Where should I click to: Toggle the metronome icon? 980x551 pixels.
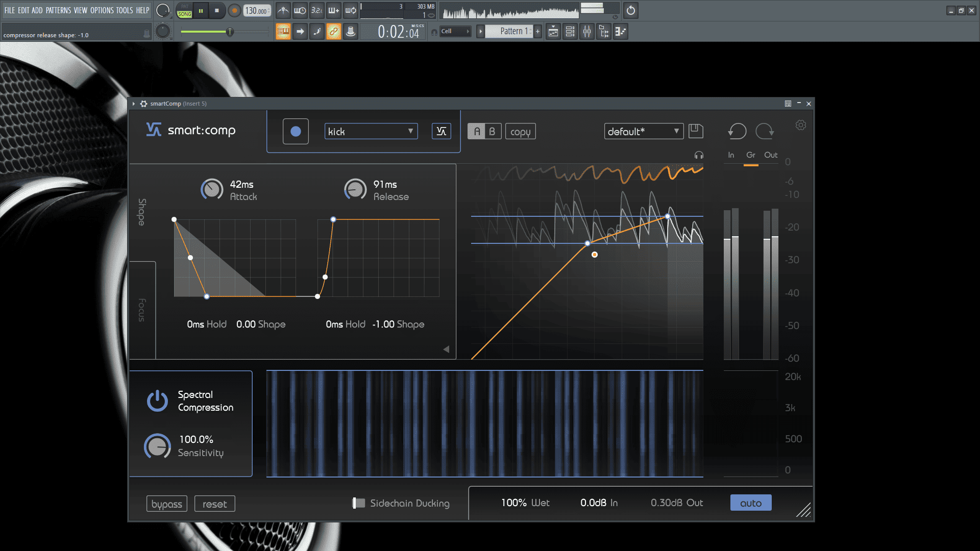tap(283, 10)
